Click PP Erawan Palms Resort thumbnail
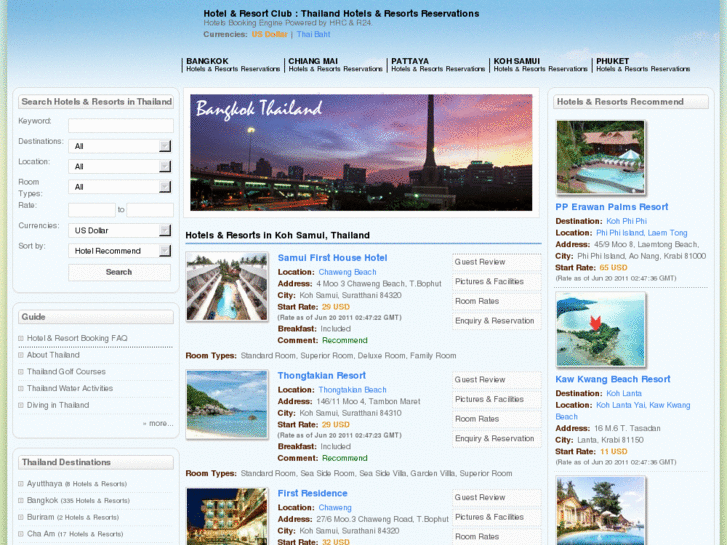Image resolution: width=727 pixels, height=545 pixels. click(x=600, y=157)
